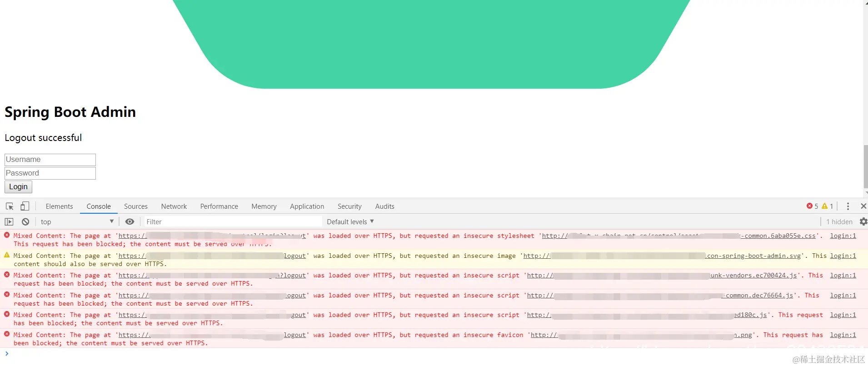Open the Security tab

click(349, 206)
